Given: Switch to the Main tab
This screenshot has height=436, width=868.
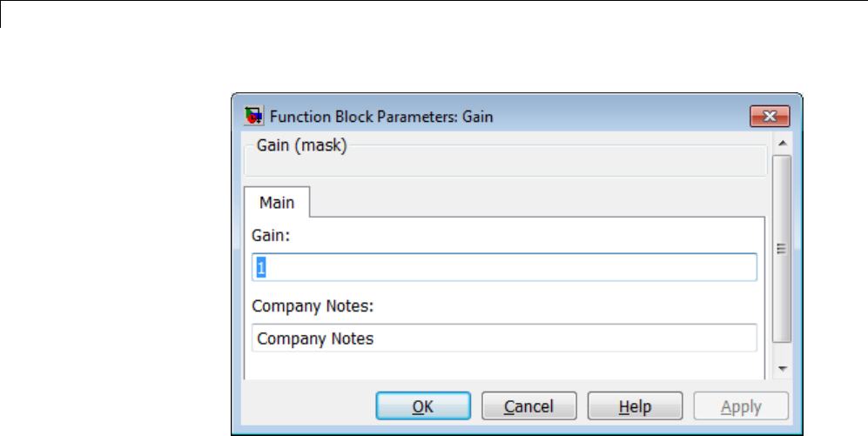Looking at the screenshot, I should coord(277,203).
